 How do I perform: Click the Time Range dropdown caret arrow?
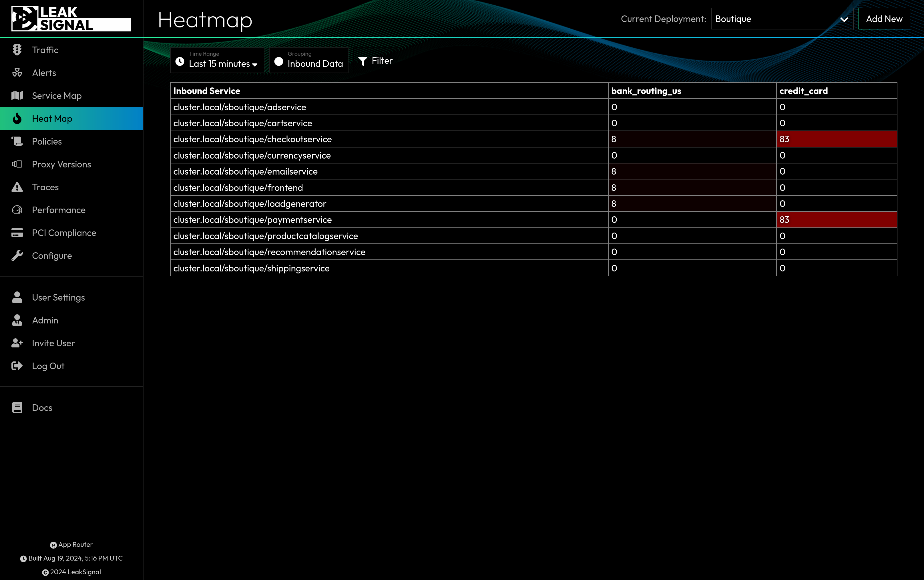coord(255,65)
